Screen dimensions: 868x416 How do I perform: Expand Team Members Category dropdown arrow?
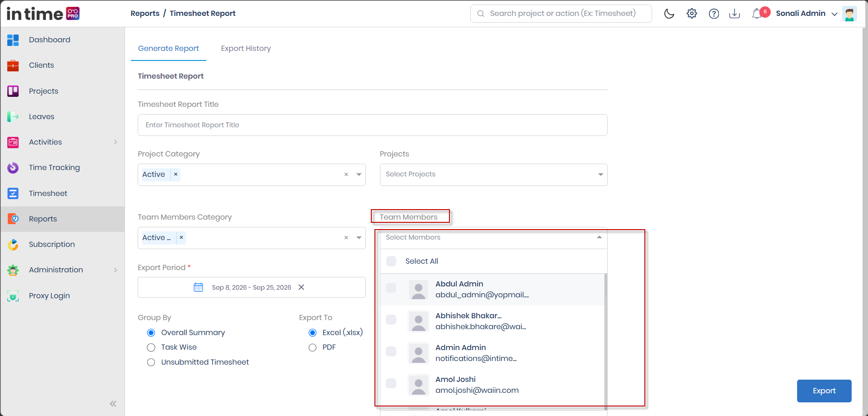pos(359,238)
